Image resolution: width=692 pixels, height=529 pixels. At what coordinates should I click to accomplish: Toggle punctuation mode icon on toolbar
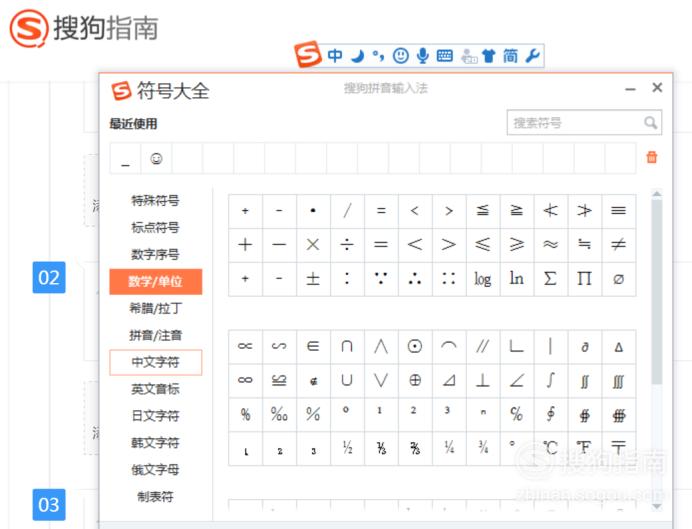379,56
